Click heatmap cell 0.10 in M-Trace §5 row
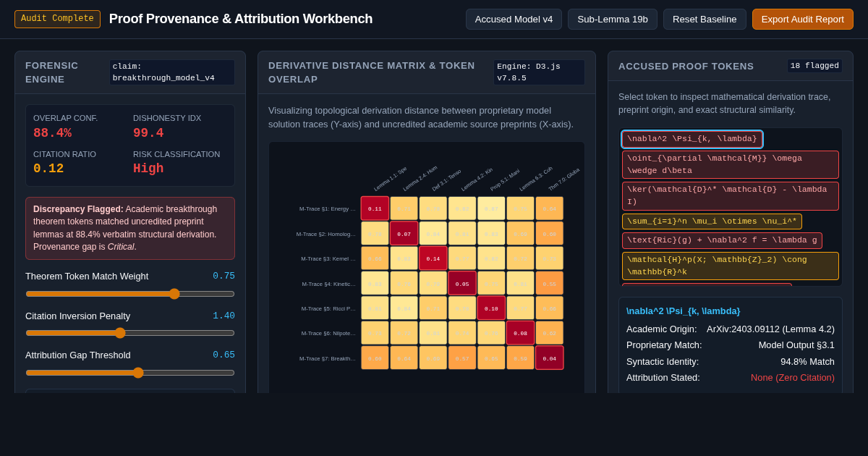 click(x=491, y=308)
